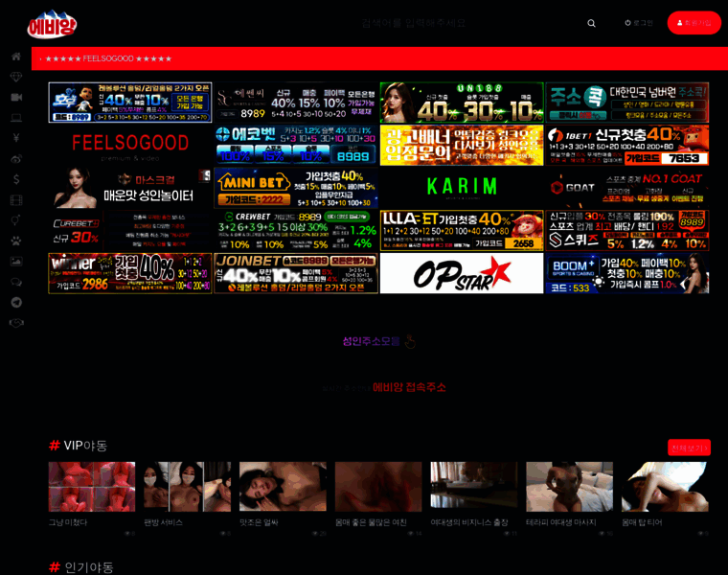Click the video title 여대생의 비지니스 출장
728x575 pixels.
pyautogui.click(x=469, y=522)
